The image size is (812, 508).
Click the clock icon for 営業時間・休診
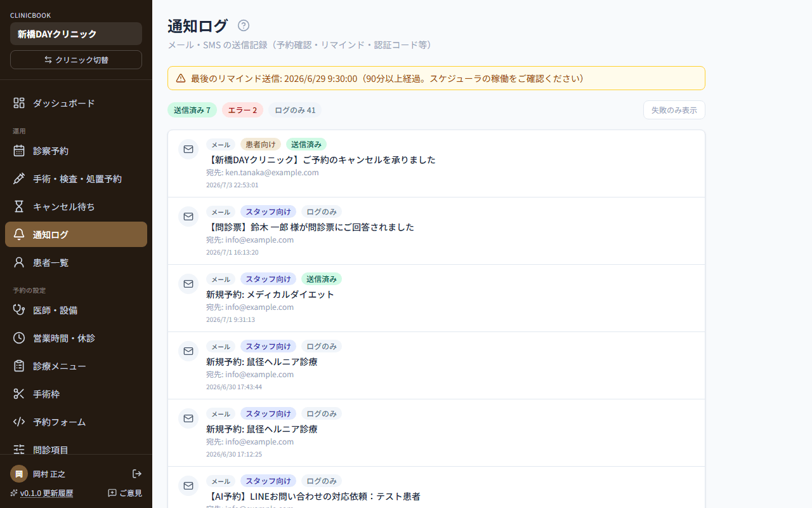pos(19,338)
